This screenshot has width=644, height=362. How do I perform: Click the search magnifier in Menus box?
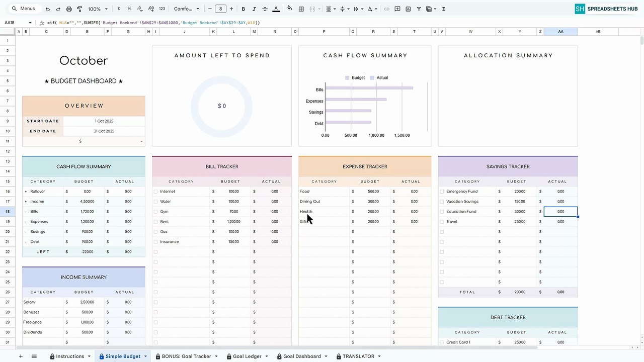[14, 9]
